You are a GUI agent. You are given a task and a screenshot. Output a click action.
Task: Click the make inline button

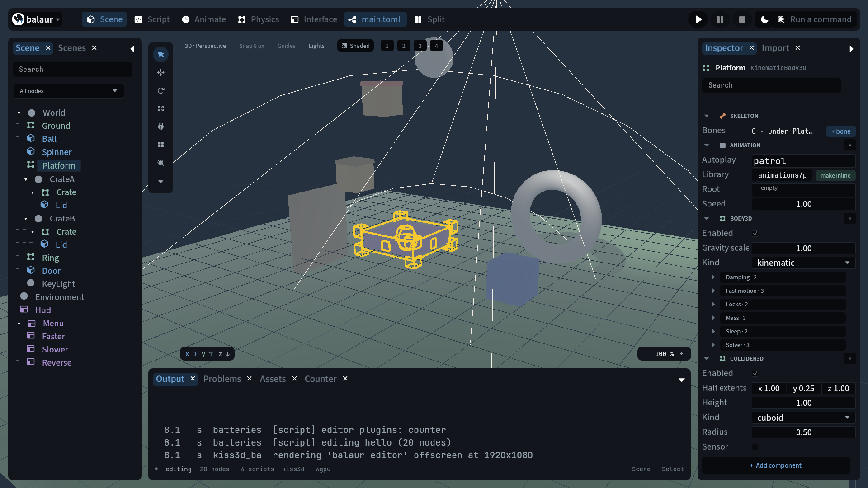pyautogui.click(x=835, y=176)
